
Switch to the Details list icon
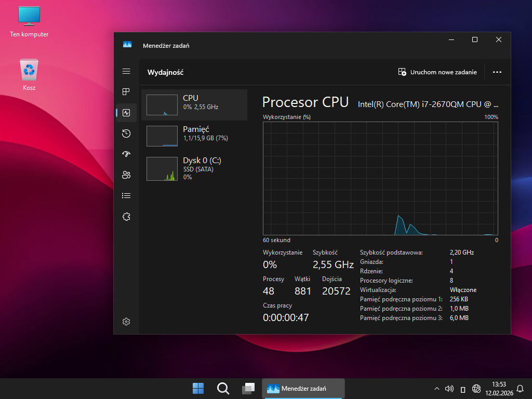(126, 196)
